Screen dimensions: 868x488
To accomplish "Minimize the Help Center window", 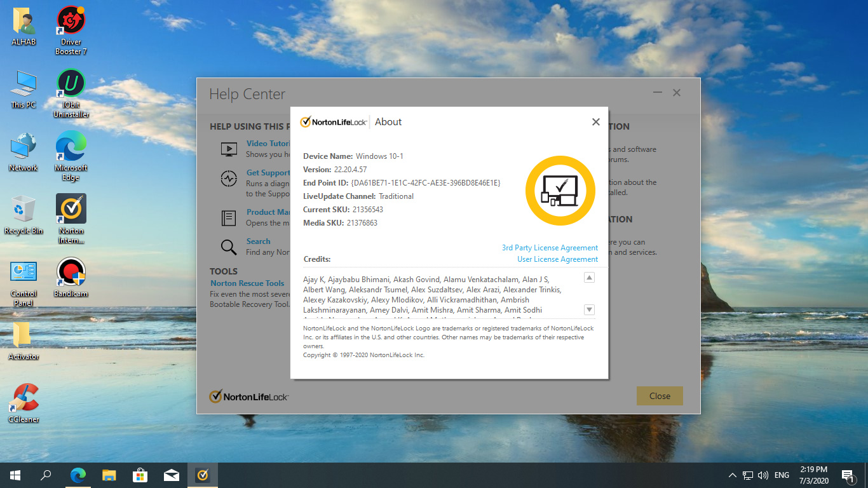I will click(657, 93).
